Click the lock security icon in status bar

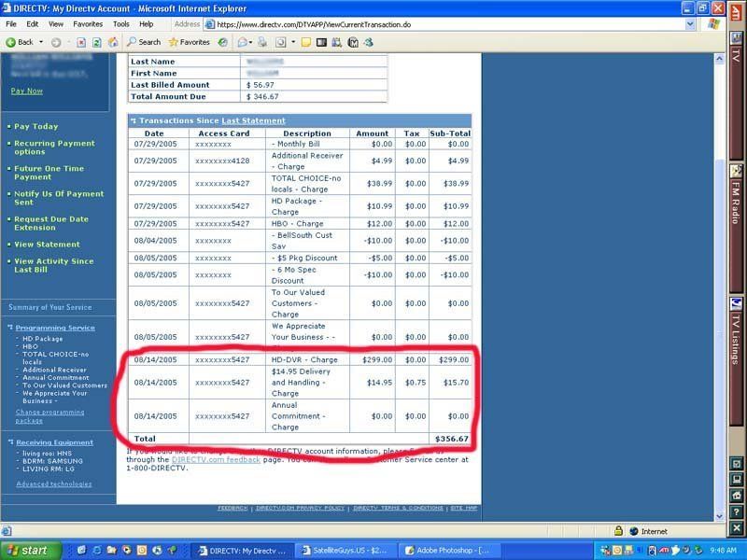pos(618,530)
